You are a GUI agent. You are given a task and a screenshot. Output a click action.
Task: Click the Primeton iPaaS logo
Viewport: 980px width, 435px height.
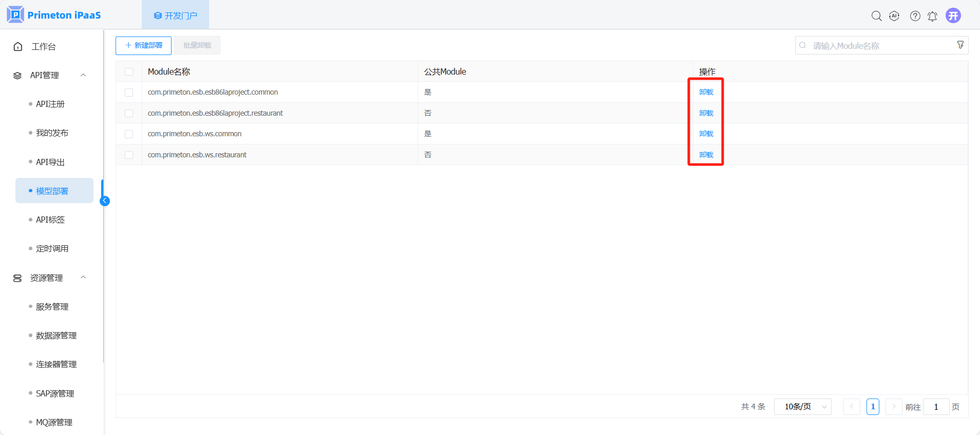pyautogui.click(x=54, y=15)
